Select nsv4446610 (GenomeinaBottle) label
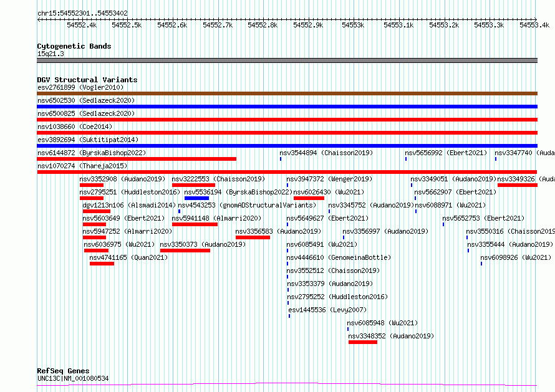 point(339,257)
